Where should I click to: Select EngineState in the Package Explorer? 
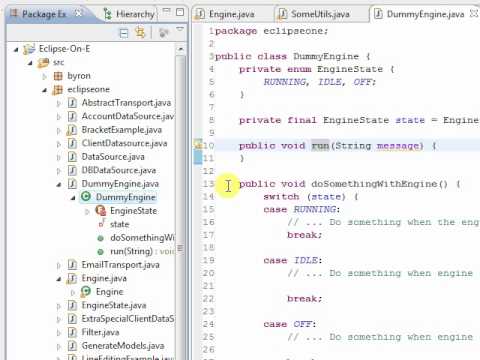[133, 211]
